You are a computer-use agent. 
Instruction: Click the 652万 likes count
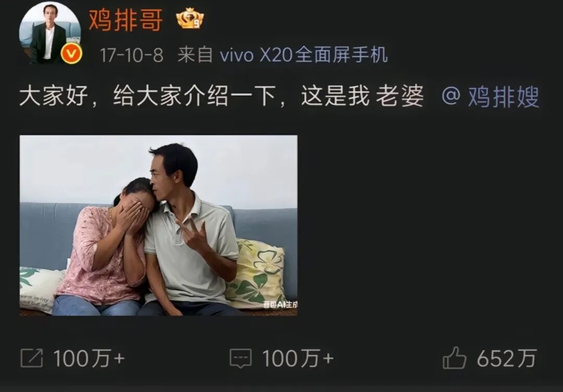point(506,358)
